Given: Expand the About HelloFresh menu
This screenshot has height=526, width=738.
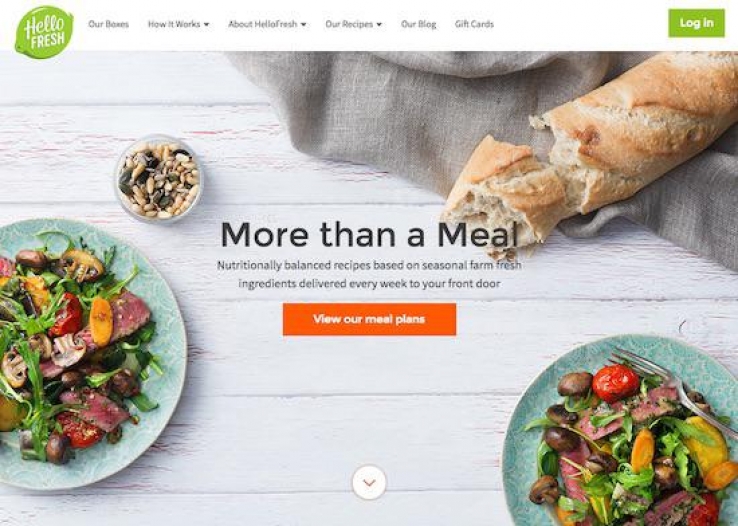Looking at the screenshot, I should [267, 24].
